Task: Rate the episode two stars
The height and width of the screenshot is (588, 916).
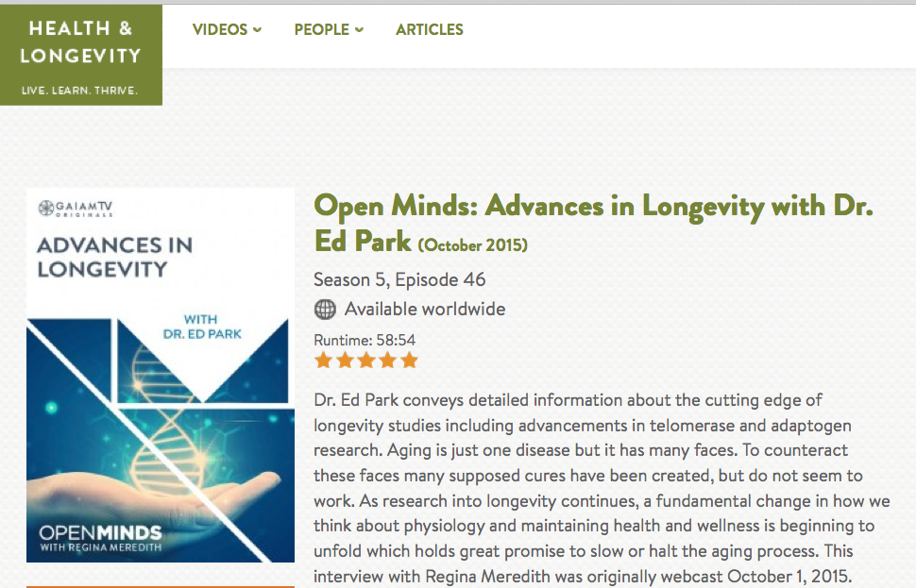Action: pos(345,361)
